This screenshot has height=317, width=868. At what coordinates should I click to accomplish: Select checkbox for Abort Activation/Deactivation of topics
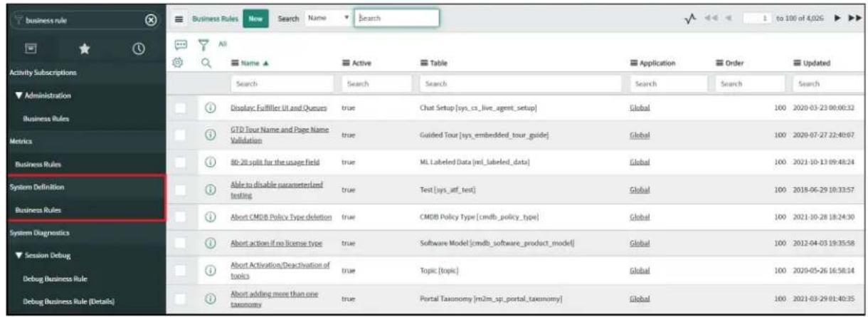pos(181,270)
